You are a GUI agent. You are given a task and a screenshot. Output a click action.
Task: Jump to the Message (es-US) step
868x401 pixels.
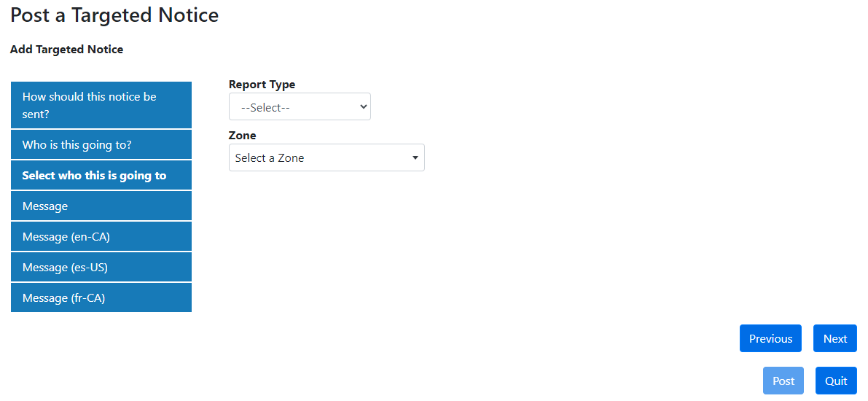(x=101, y=268)
